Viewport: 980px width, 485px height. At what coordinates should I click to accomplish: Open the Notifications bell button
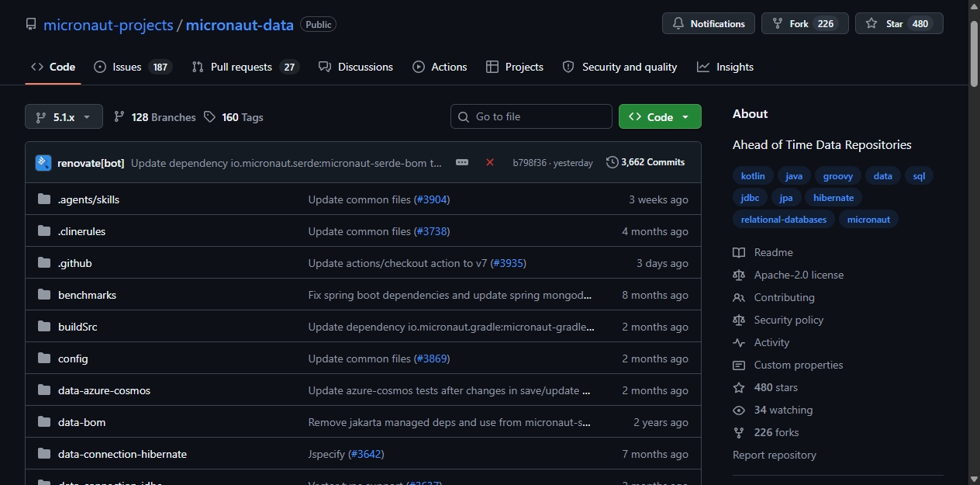(x=709, y=23)
